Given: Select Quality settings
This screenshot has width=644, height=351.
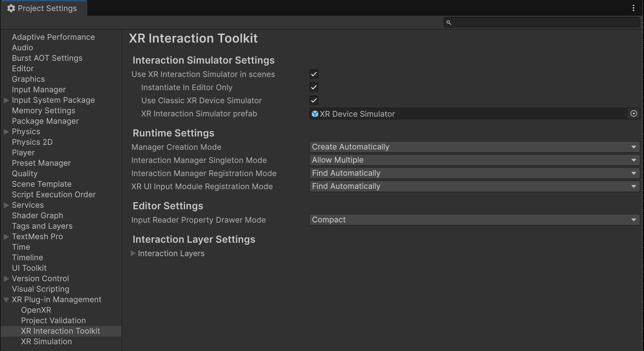Looking at the screenshot, I should tap(25, 174).
